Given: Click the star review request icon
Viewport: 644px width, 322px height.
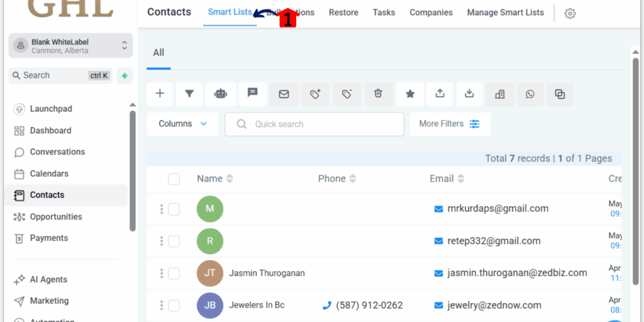Looking at the screenshot, I should (410, 94).
